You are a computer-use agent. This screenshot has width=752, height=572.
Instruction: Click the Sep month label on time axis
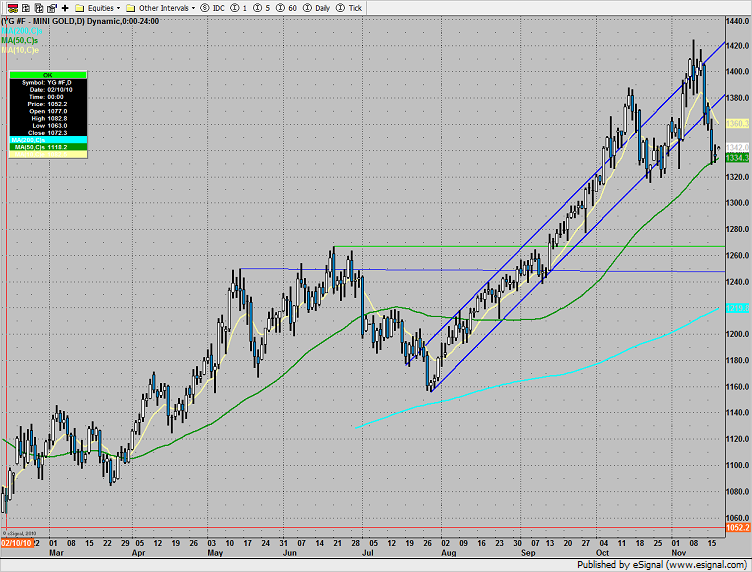[528, 553]
